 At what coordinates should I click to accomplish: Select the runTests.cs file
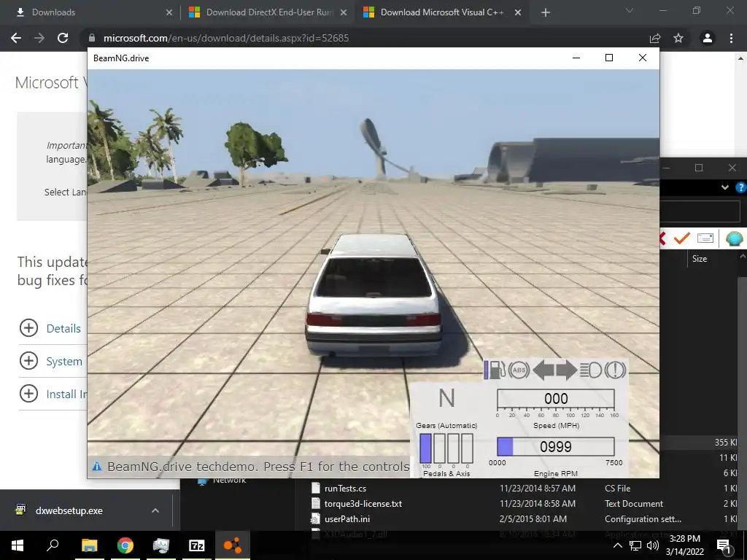coord(345,488)
